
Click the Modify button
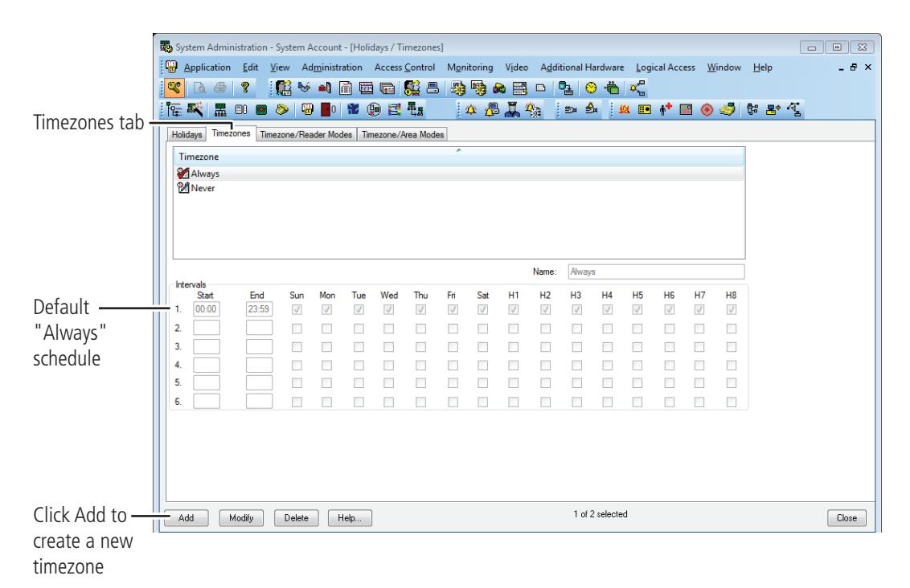pyautogui.click(x=241, y=518)
